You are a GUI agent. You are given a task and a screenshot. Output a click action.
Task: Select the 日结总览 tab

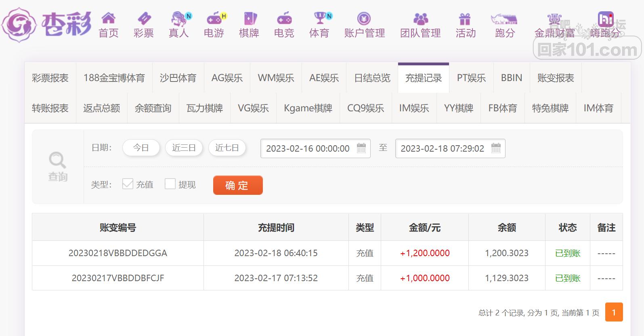coord(372,78)
